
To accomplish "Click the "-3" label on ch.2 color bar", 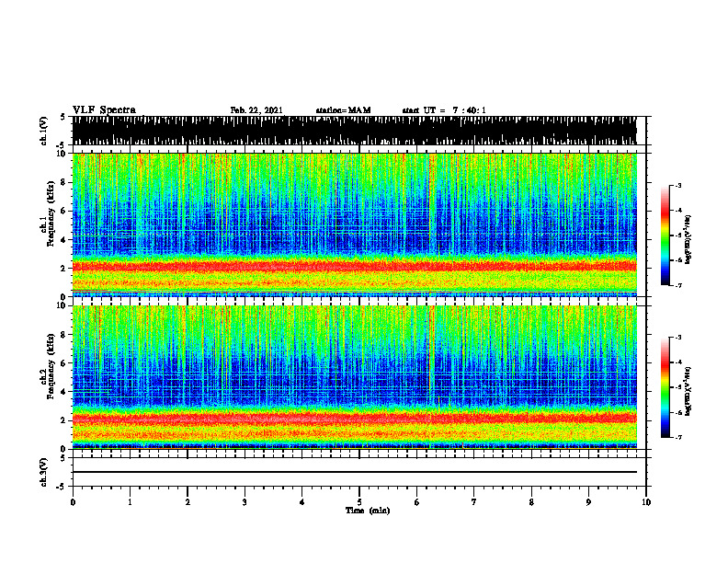I will tap(677, 338).
